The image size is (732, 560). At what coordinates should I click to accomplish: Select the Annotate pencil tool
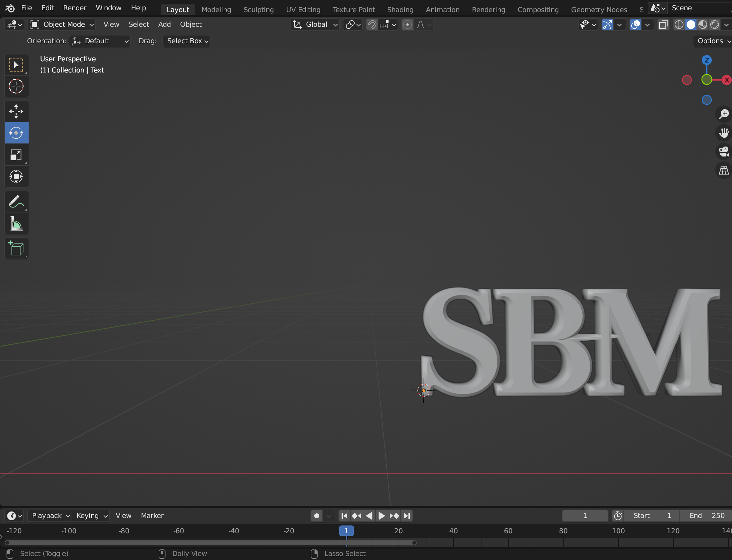tap(16, 202)
